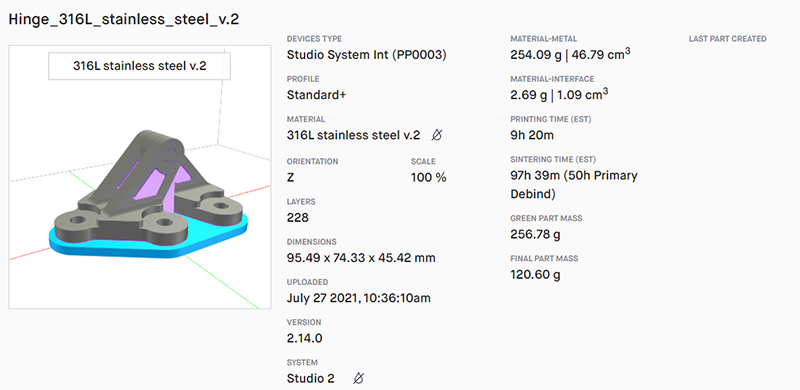Select the Hinge_316L_stainless_steel_v.2 title
Screen dimensions: 800x390
[124, 19]
